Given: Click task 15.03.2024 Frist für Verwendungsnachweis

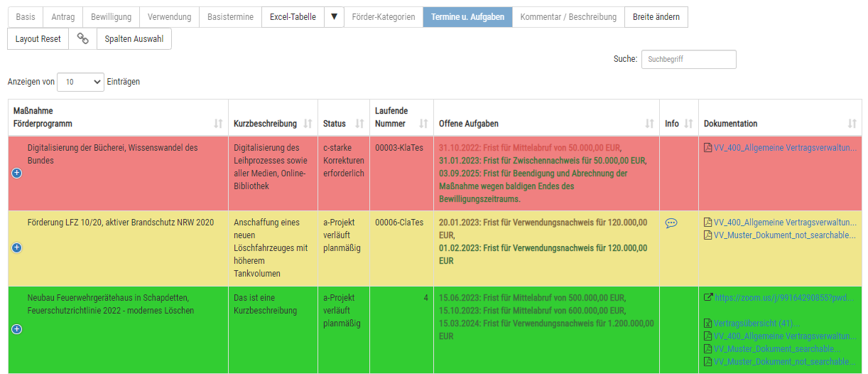Looking at the screenshot, I should pyautogui.click(x=546, y=329).
